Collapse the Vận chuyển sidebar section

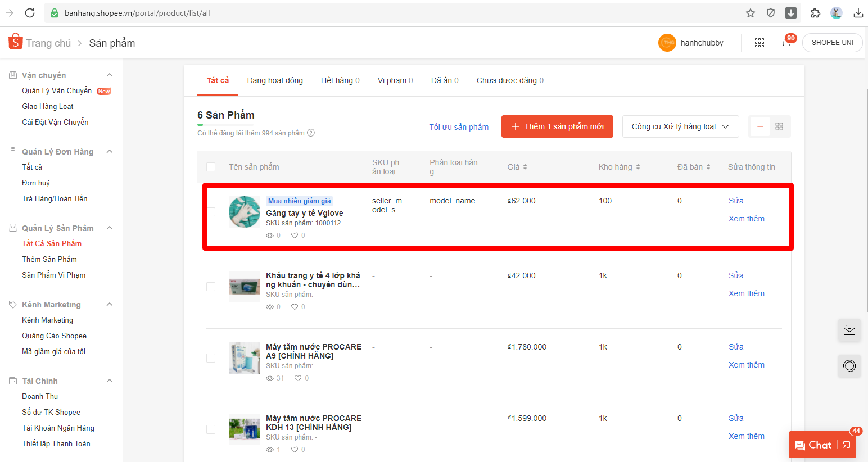pos(110,75)
